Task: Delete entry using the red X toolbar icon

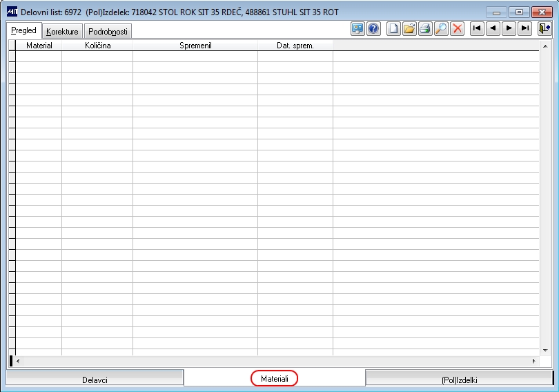Action: click(458, 28)
